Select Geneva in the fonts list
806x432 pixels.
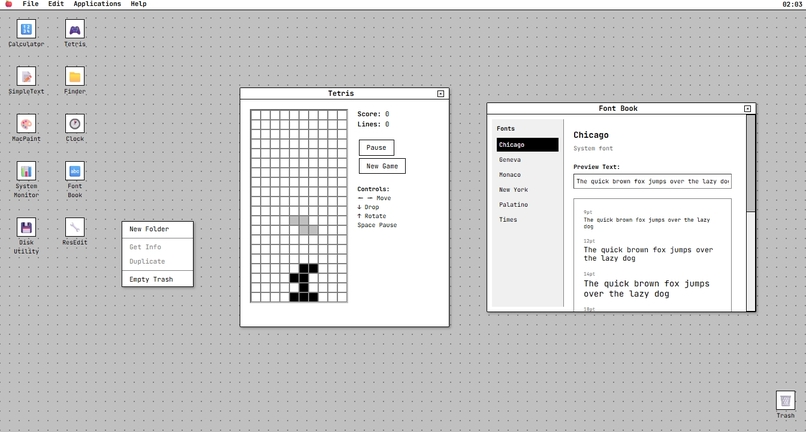527,160
